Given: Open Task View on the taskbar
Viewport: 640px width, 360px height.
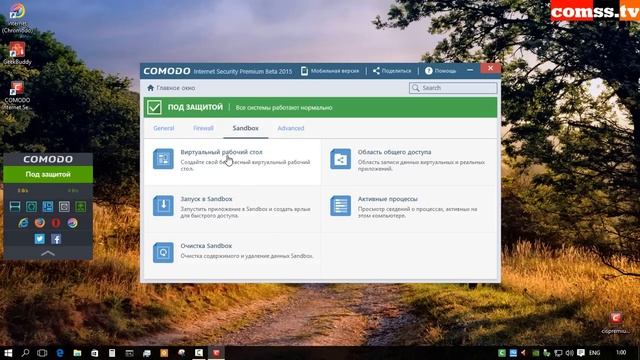Looking at the screenshot, I should click(x=42, y=353).
